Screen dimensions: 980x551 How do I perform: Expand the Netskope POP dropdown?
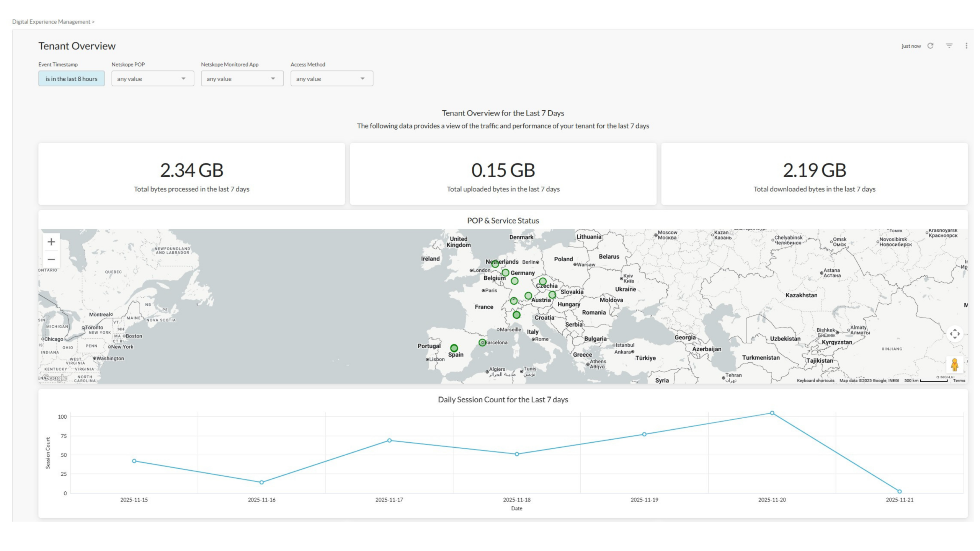click(152, 78)
